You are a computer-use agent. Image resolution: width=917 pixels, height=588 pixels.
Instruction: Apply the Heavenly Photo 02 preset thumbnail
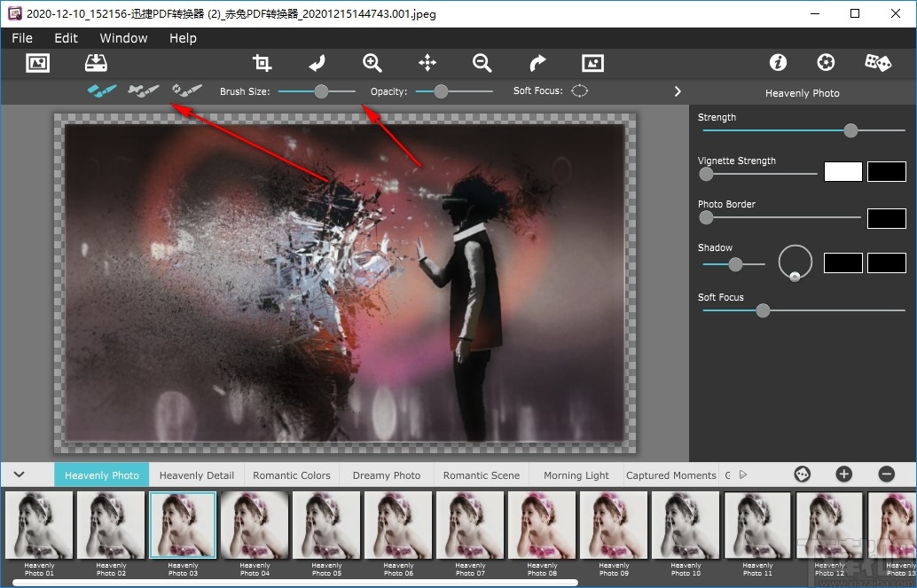tap(111, 525)
